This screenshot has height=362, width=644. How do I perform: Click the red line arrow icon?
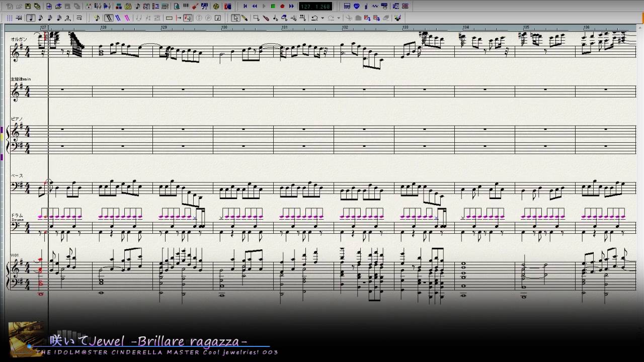(x=179, y=18)
